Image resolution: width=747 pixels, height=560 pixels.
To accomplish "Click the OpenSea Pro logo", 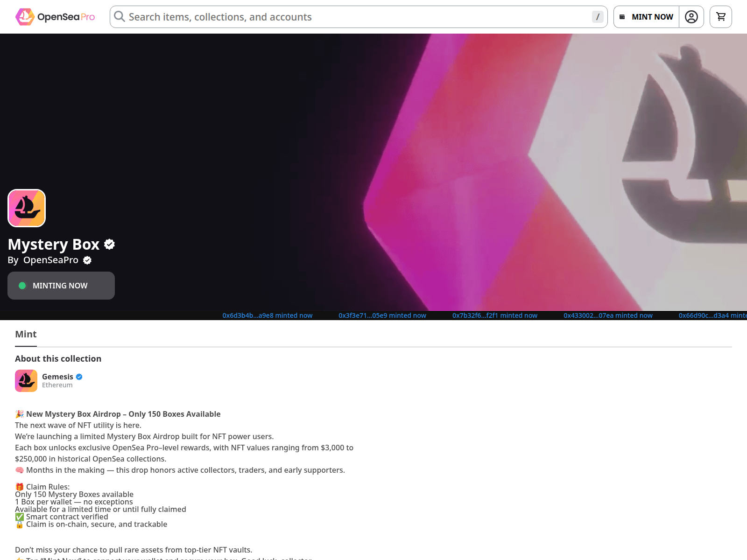I will point(55,17).
